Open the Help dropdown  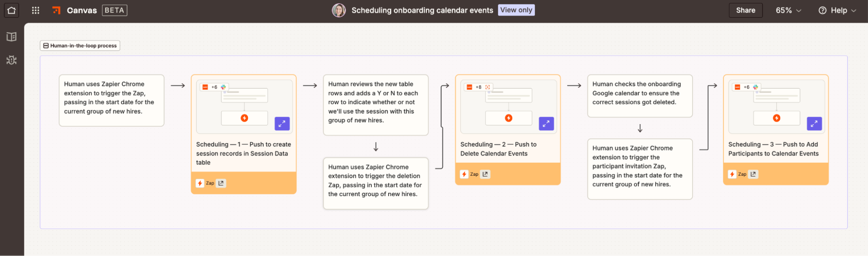tap(837, 10)
